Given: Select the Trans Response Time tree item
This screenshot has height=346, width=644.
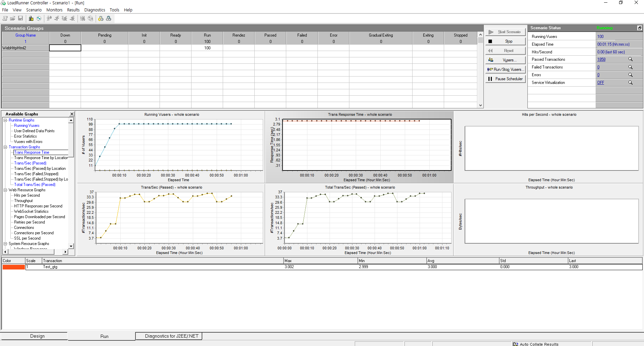Looking at the screenshot, I should [32, 152].
